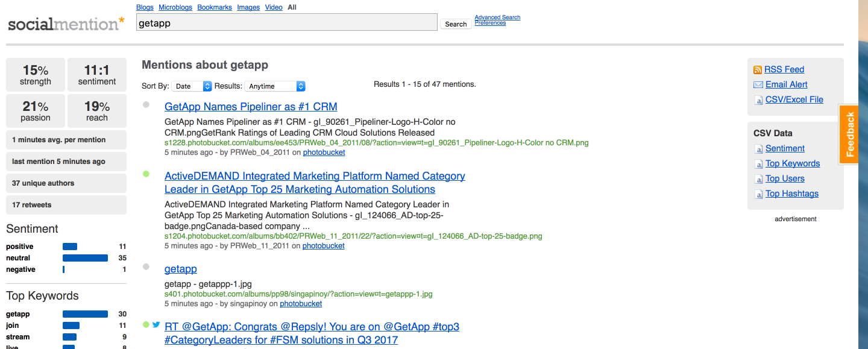868x349 pixels.
Task: Click the file icon beside Top Users
Action: click(x=759, y=179)
